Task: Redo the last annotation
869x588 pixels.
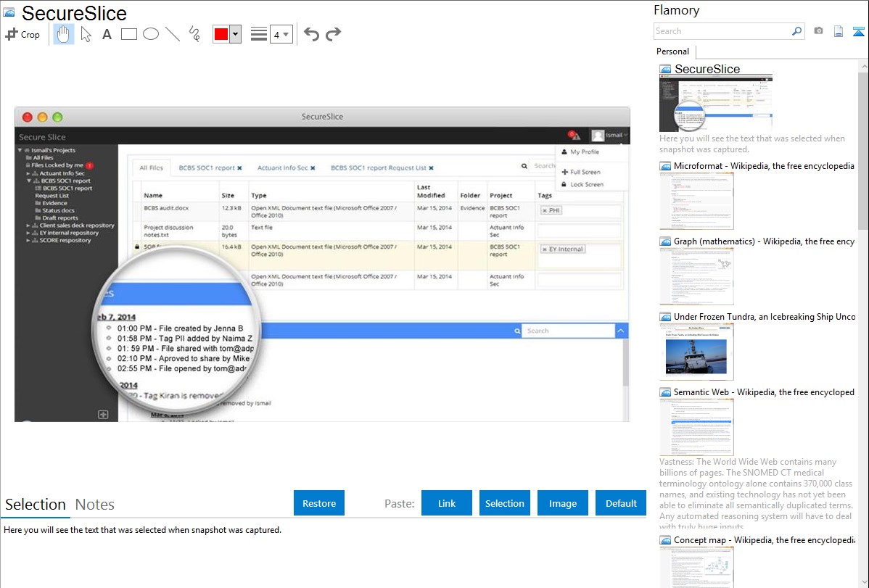Action: 333,34
